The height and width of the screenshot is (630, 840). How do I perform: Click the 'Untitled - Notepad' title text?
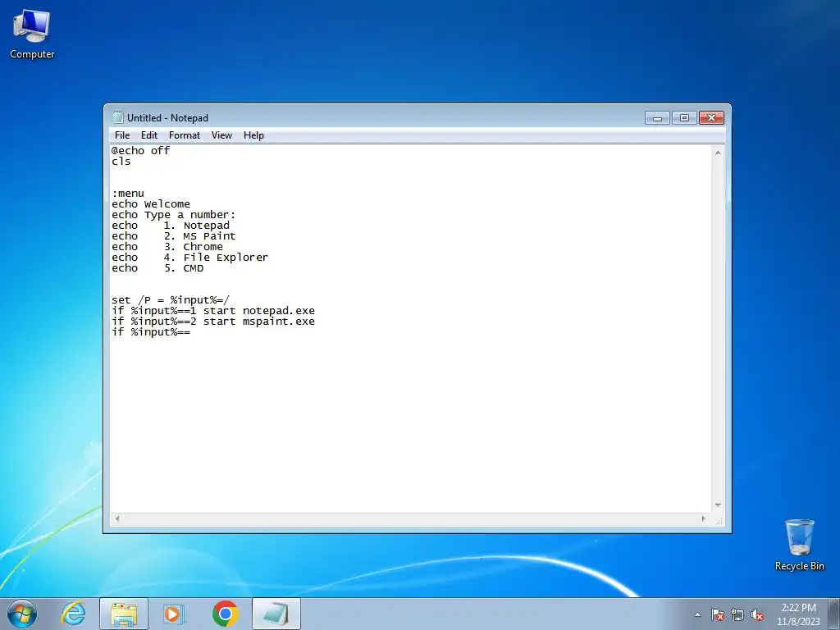point(167,118)
